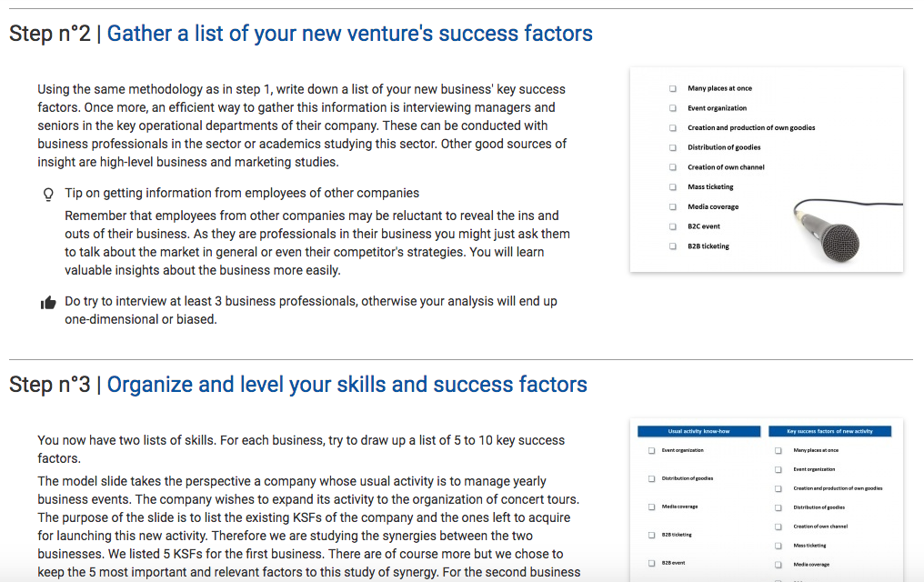
Task: Open 'Organize and level your skills and success factors' heading
Action: [347, 385]
